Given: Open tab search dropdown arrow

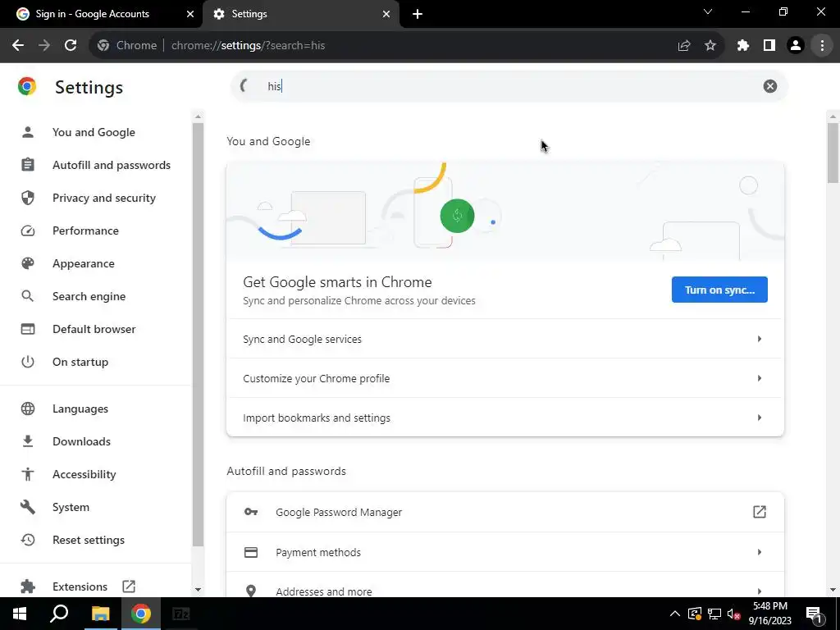Looking at the screenshot, I should pyautogui.click(x=708, y=11).
